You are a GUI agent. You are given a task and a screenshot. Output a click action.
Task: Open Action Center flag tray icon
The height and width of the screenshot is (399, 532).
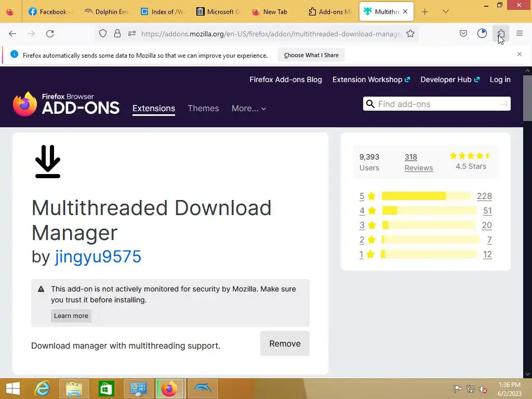458,389
